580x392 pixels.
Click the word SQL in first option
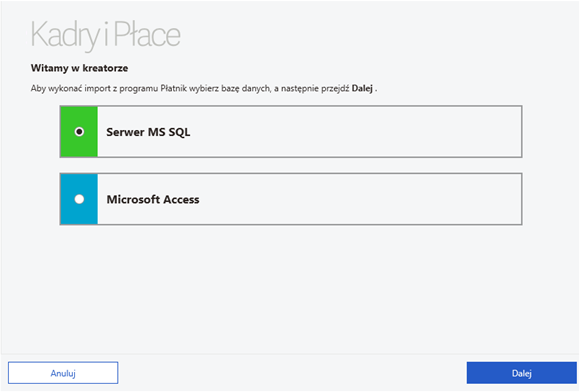179,132
